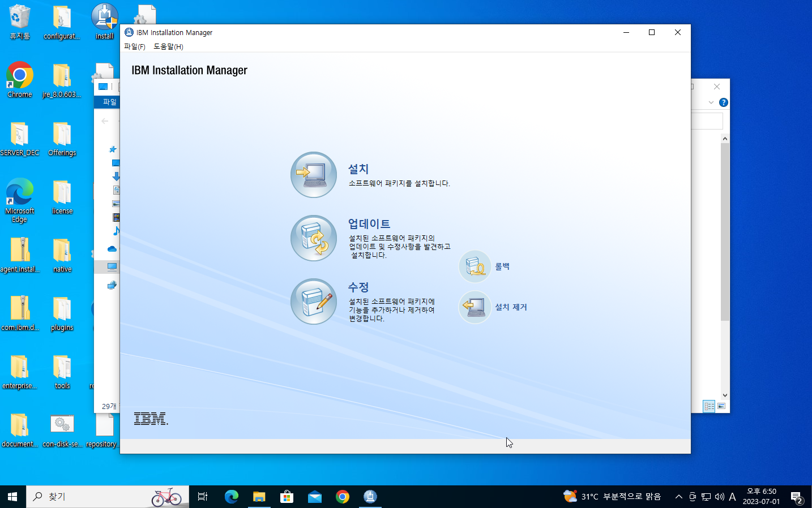This screenshot has height=508, width=812.
Task: Click the Update (업데이트) icon
Action: pyautogui.click(x=314, y=238)
